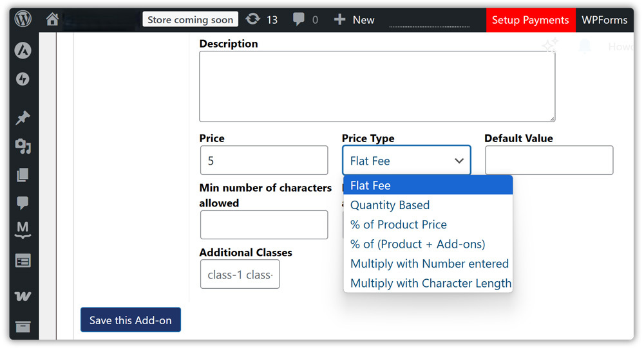The height and width of the screenshot is (348, 644).
Task: Click the Default Value input
Action: click(549, 160)
